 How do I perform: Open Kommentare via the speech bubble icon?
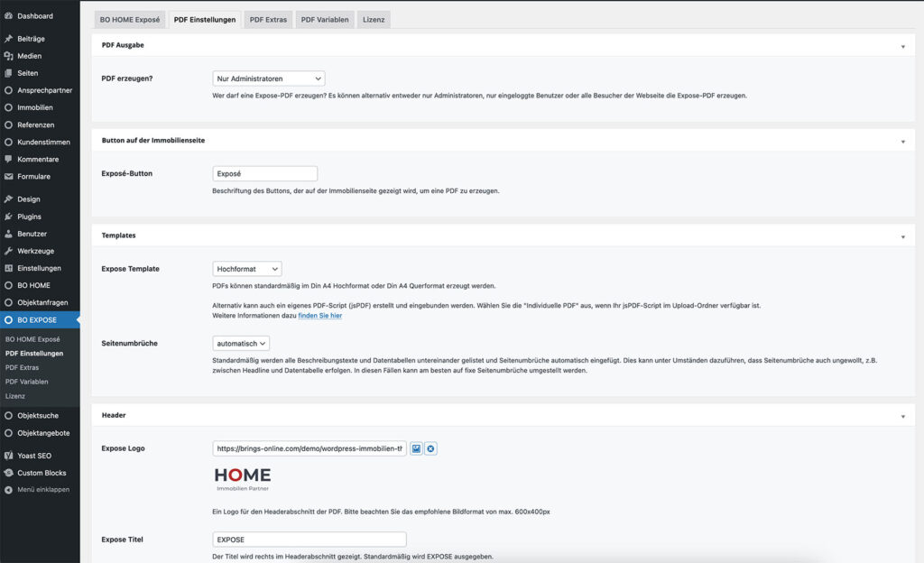tap(11, 159)
